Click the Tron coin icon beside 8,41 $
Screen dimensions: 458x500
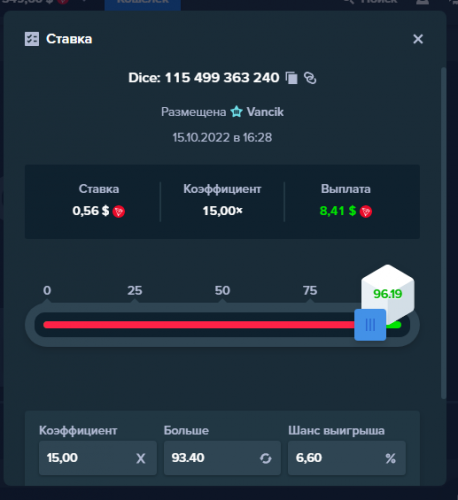[366, 211]
